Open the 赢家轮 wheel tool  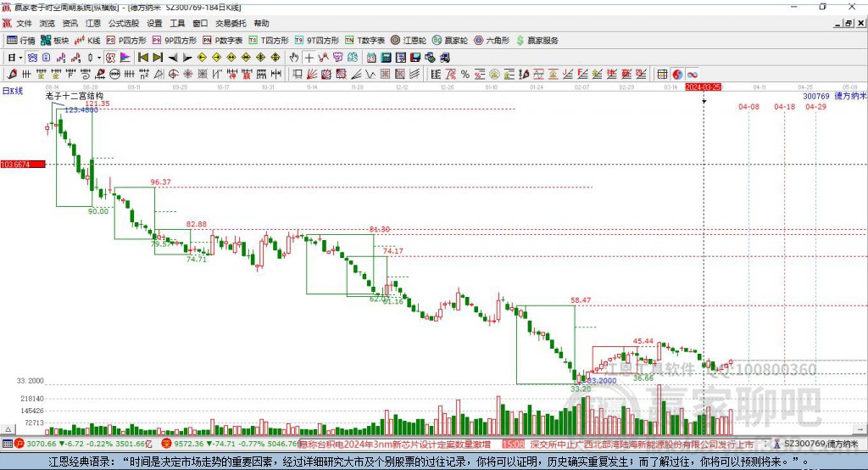click(x=450, y=41)
